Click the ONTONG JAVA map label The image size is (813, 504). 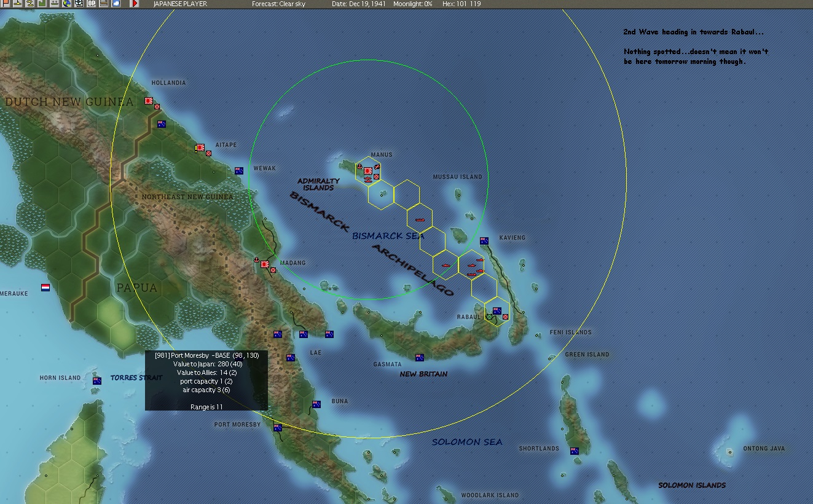click(x=764, y=449)
